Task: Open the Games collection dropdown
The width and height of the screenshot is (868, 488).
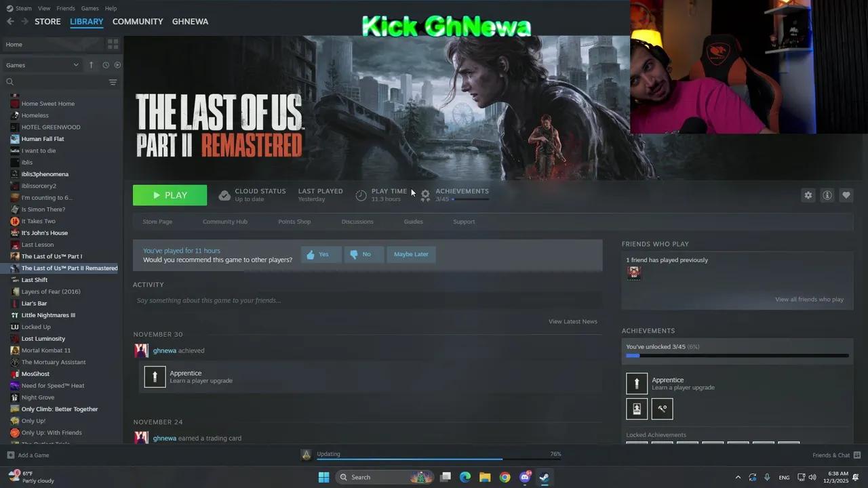Action: tap(42, 65)
